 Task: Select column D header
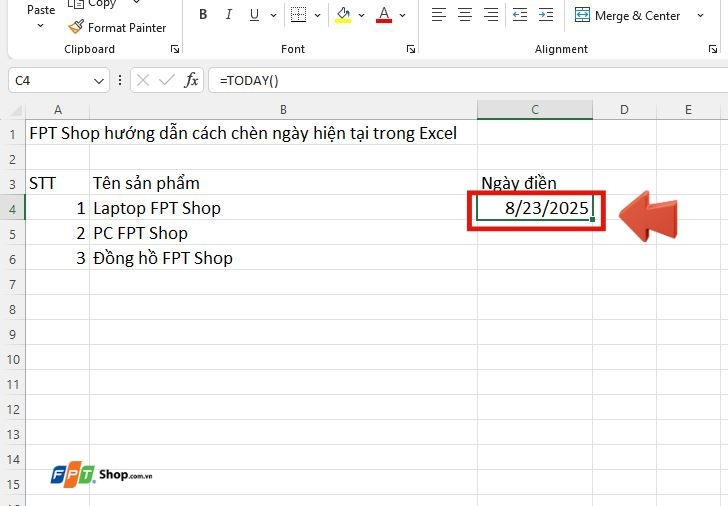[624, 110]
